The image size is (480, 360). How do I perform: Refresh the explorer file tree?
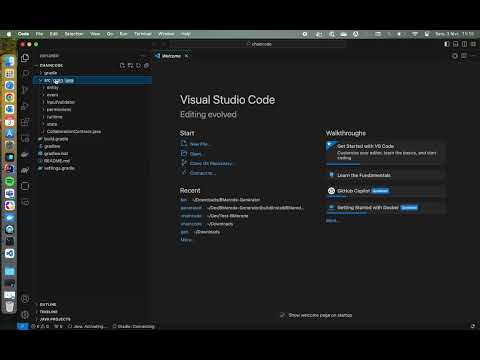pyautogui.click(x=138, y=65)
